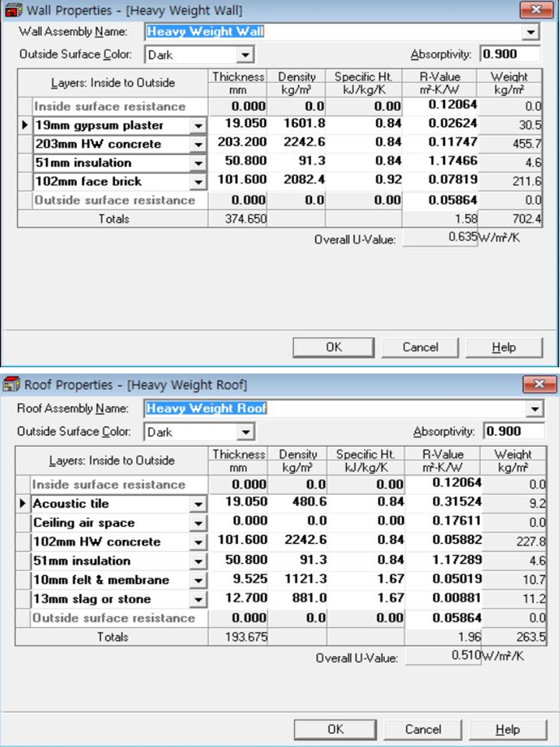Click Cancel in Roof Properties dialog
560x747 pixels.
422,729
